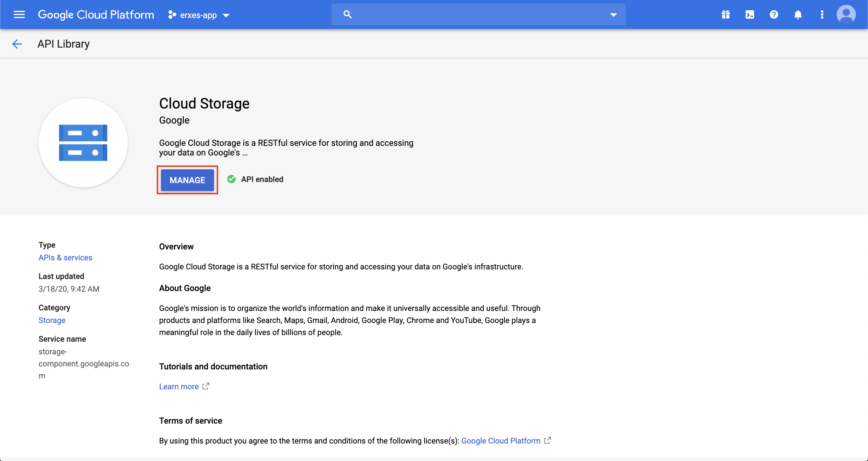Screen dimensions: 868x461
Task: Follow the Learn more documentation link
Action: click(179, 387)
